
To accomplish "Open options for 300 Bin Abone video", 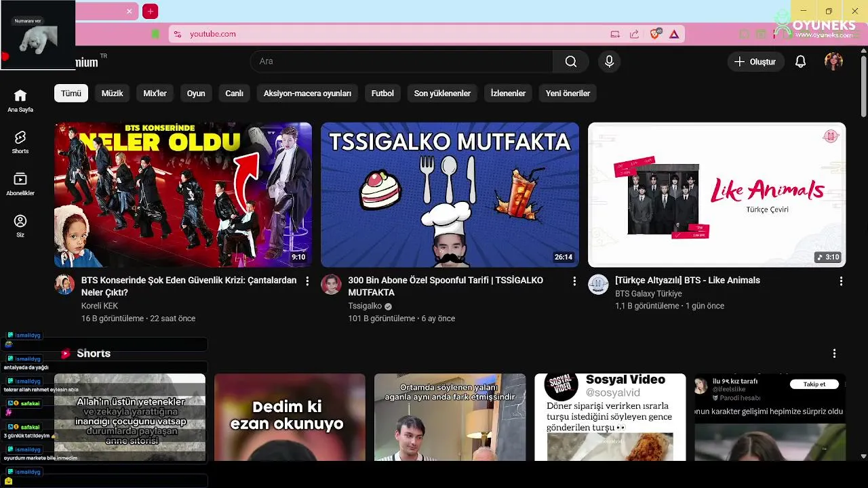I will pyautogui.click(x=574, y=281).
